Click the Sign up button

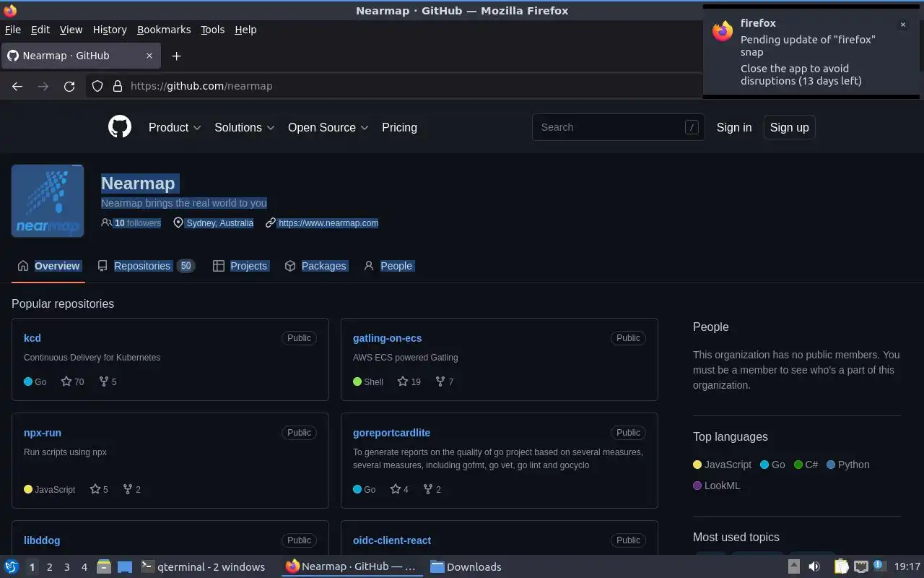coord(789,127)
